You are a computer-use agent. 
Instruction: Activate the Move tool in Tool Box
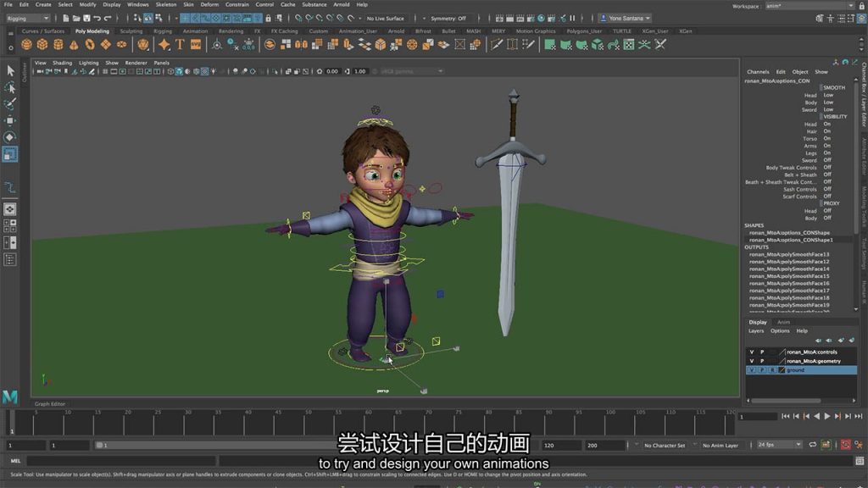coord(10,120)
